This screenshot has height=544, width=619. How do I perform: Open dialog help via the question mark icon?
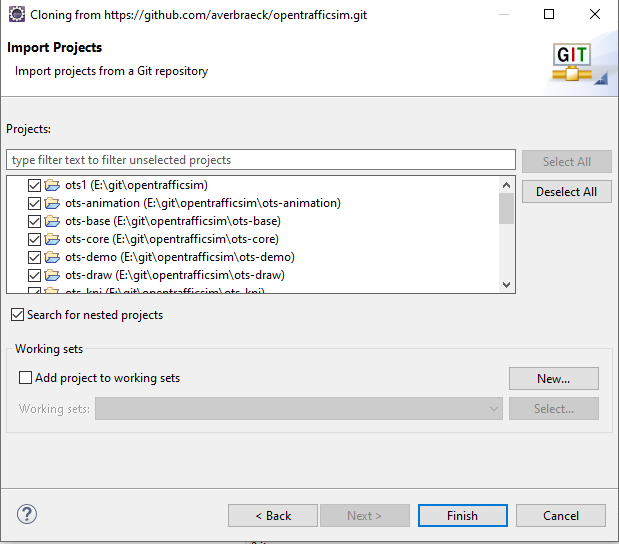pos(27,514)
